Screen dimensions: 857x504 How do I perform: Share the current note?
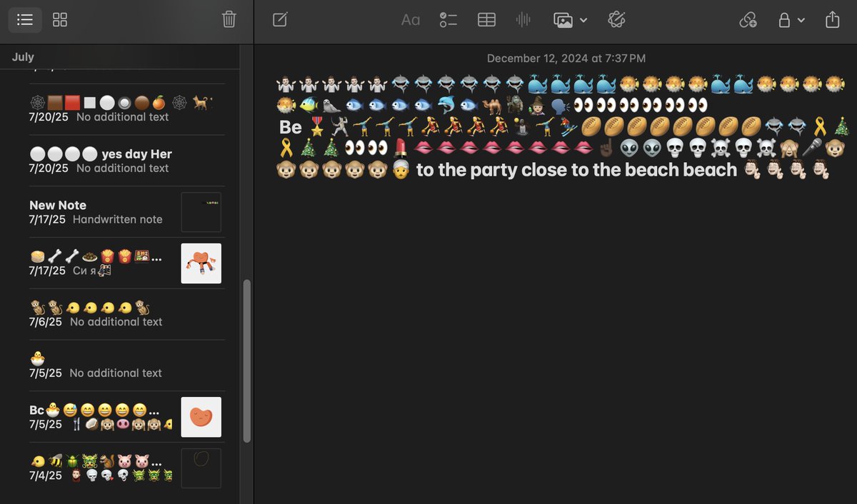coord(832,20)
